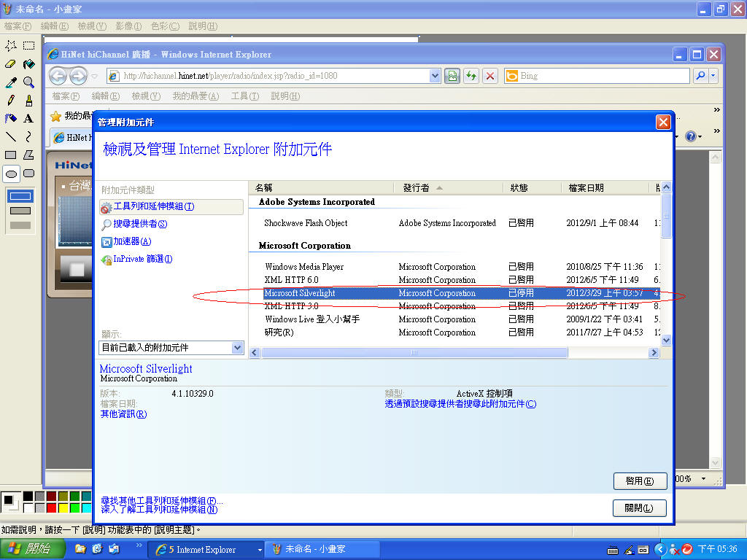
Task: Open the 尋找其他工具列和延伸模組(F) link
Action: (161, 500)
